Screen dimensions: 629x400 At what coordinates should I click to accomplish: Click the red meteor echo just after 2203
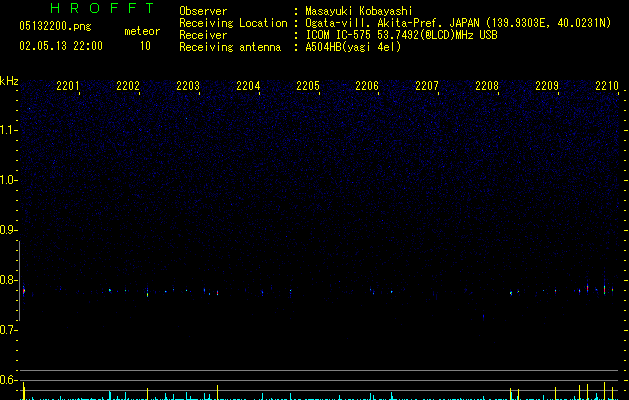tap(217, 293)
